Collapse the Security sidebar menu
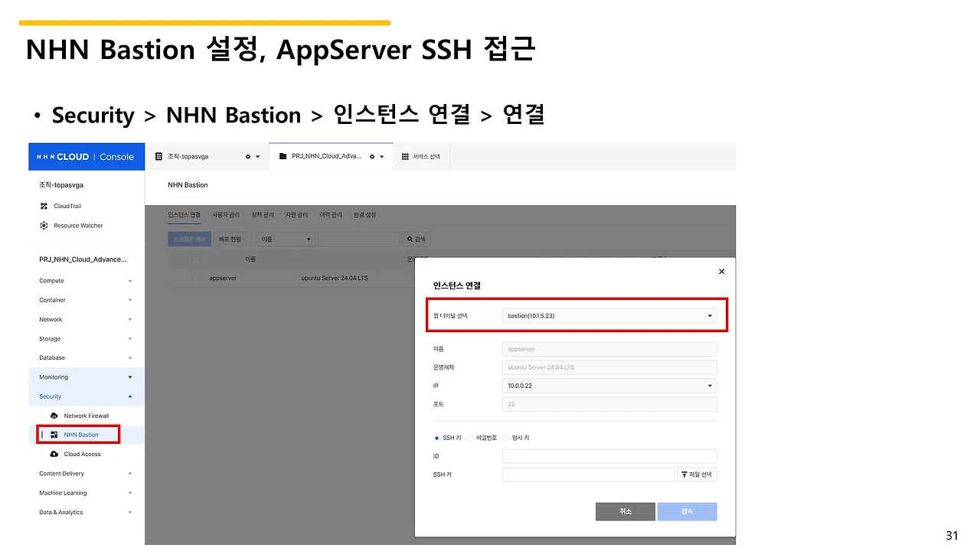The width and height of the screenshot is (980, 551). (x=86, y=396)
